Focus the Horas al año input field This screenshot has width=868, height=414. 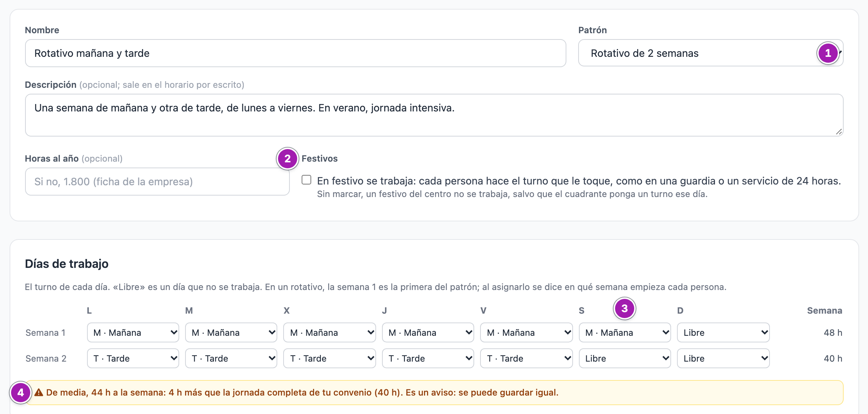[x=157, y=182]
